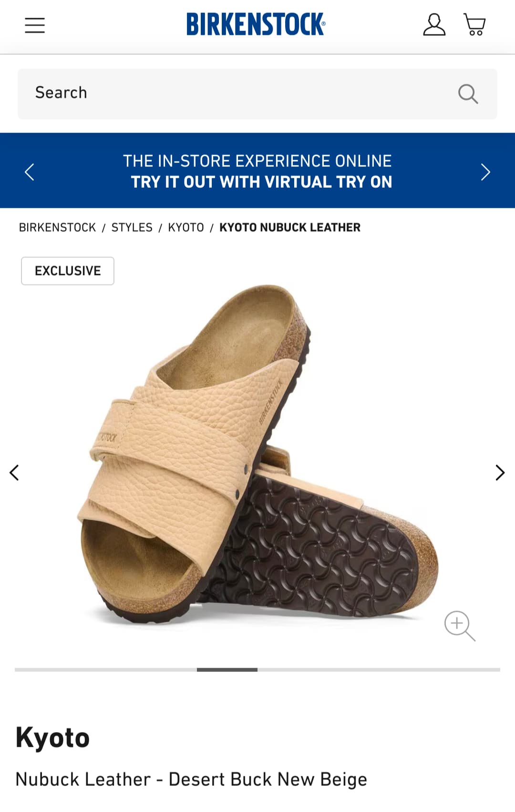
Task: Click the search magnifier icon
Action: [x=468, y=94]
